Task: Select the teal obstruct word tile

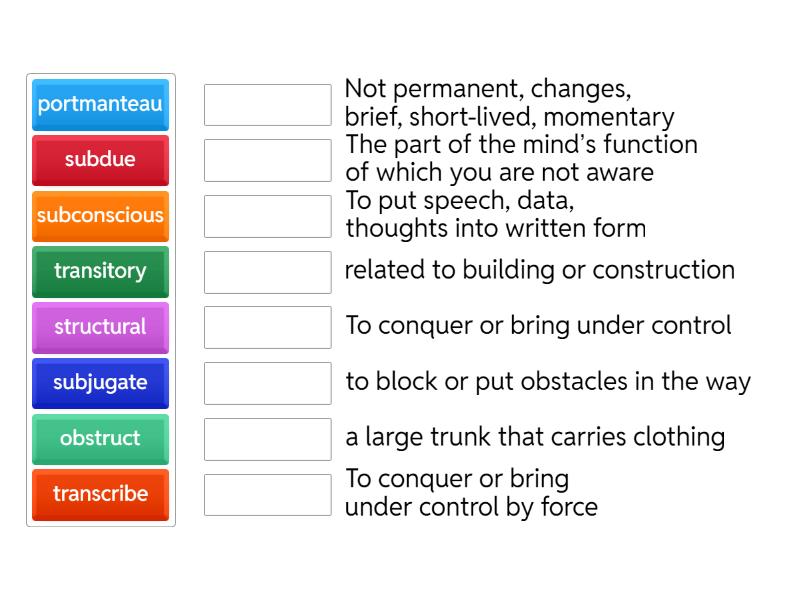Action: tap(100, 438)
